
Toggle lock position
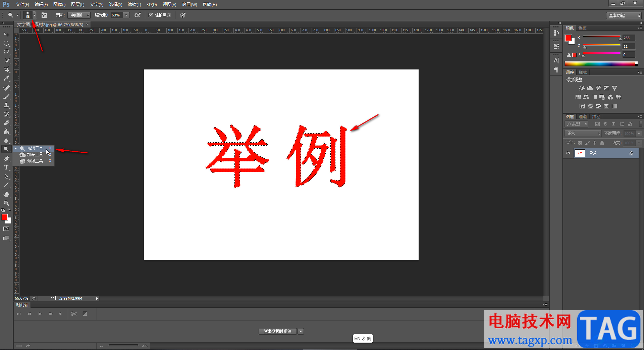tap(594, 143)
